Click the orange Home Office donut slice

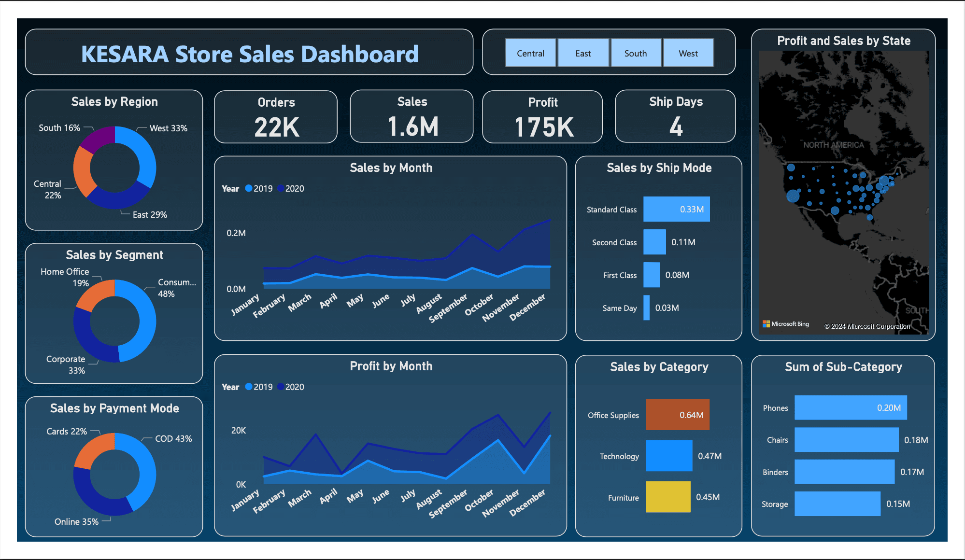click(x=97, y=294)
